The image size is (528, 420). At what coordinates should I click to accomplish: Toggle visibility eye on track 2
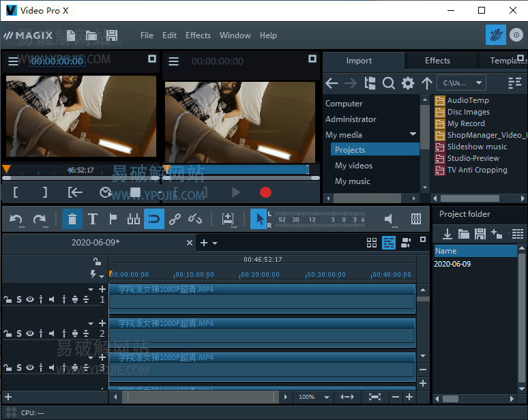click(30, 333)
